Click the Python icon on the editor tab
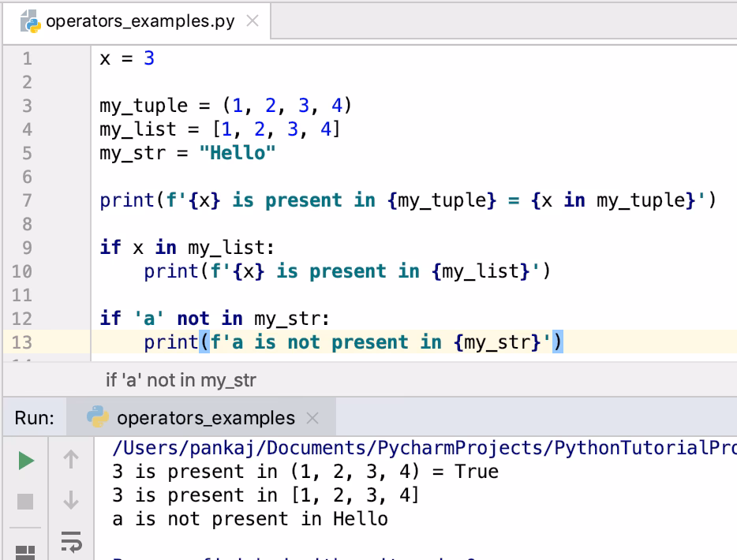The width and height of the screenshot is (737, 560). tap(32, 21)
